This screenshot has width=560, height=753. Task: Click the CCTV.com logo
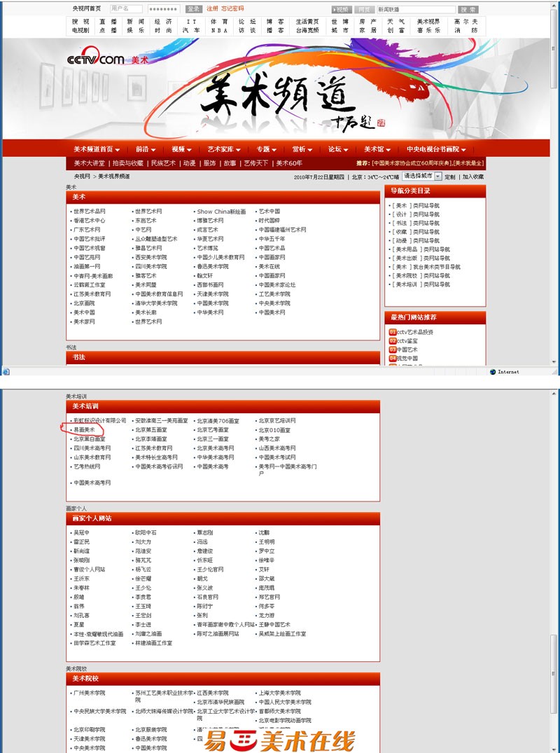[95, 56]
